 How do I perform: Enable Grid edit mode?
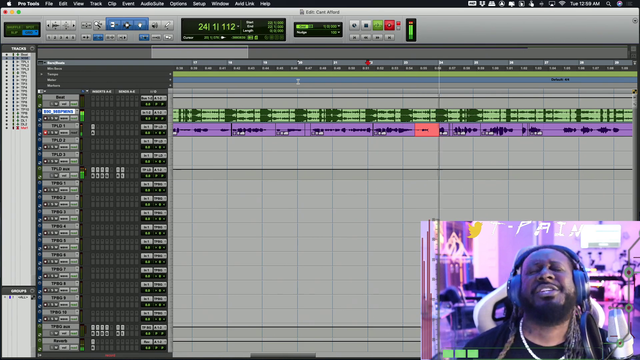(x=29, y=33)
